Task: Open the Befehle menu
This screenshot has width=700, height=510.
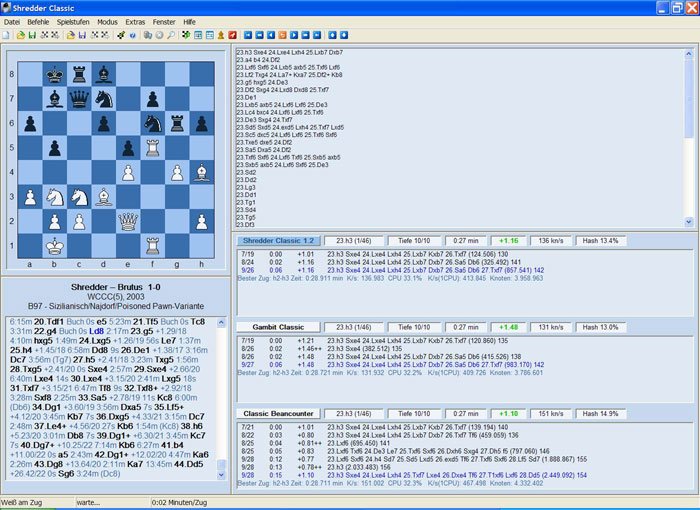Action: point(38,22)
